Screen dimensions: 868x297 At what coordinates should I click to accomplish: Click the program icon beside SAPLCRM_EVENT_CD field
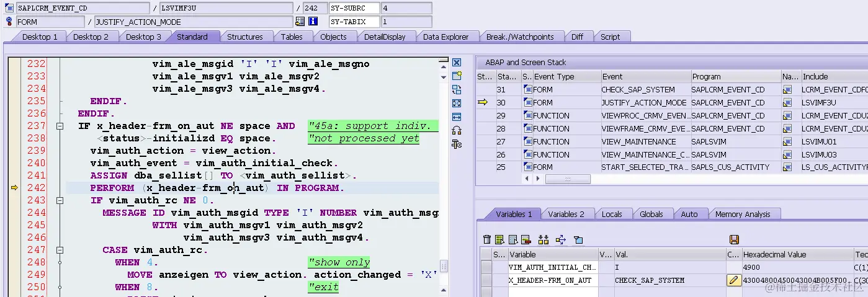click(x=9, y=8)
